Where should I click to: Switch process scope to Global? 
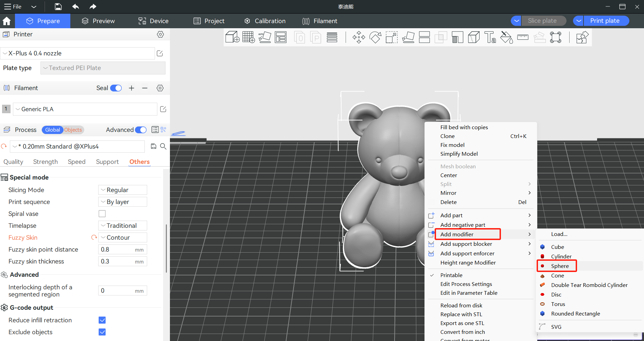(52, 130)
